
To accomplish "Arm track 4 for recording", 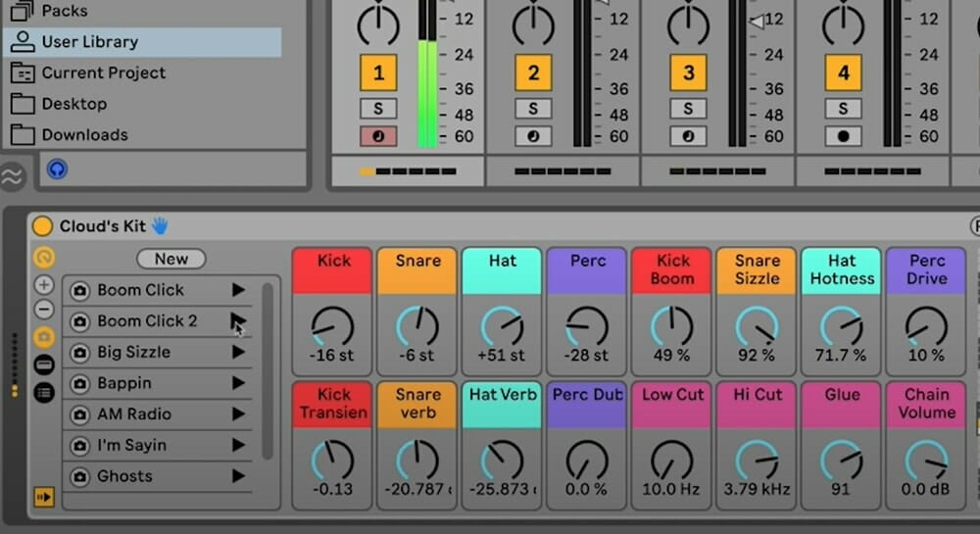I will click(843, 136).
